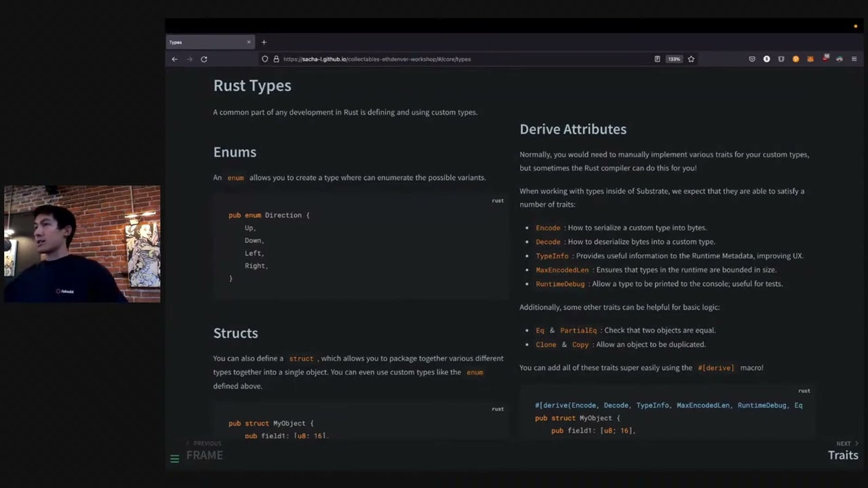Open tracking protection shield in address bar
The width and height of the screenshot is (868, 488).
pos(265,59)
